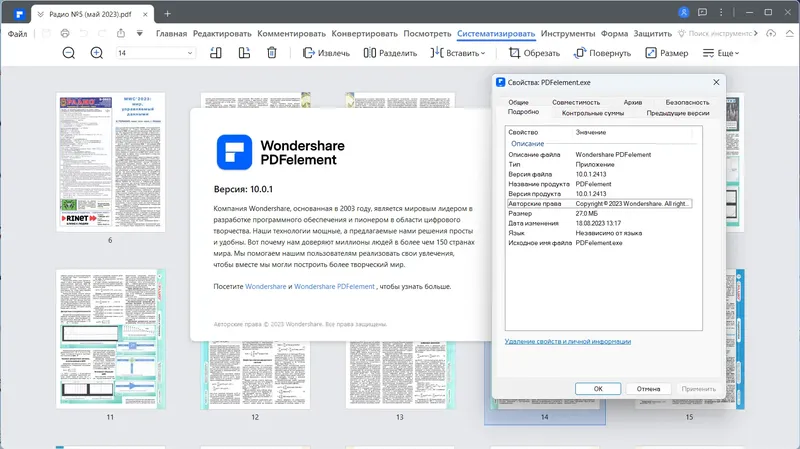Click the Rotate (Повернуть) tool
Screen dimensions: 800x449
pos(602,53)
